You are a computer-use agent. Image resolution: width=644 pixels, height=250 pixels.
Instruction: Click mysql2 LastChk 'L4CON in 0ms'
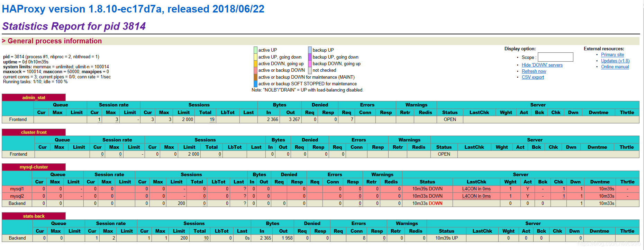(x=476, y=196)
